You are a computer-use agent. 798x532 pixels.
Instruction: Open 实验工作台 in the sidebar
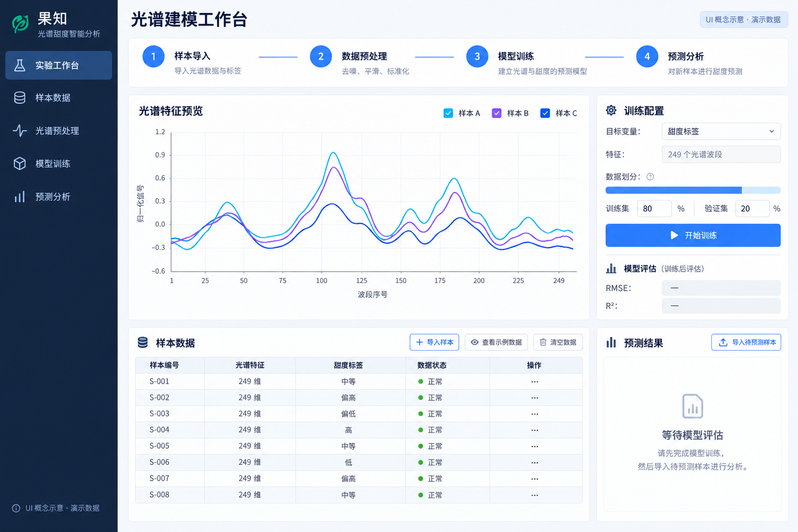click(59, 65)
